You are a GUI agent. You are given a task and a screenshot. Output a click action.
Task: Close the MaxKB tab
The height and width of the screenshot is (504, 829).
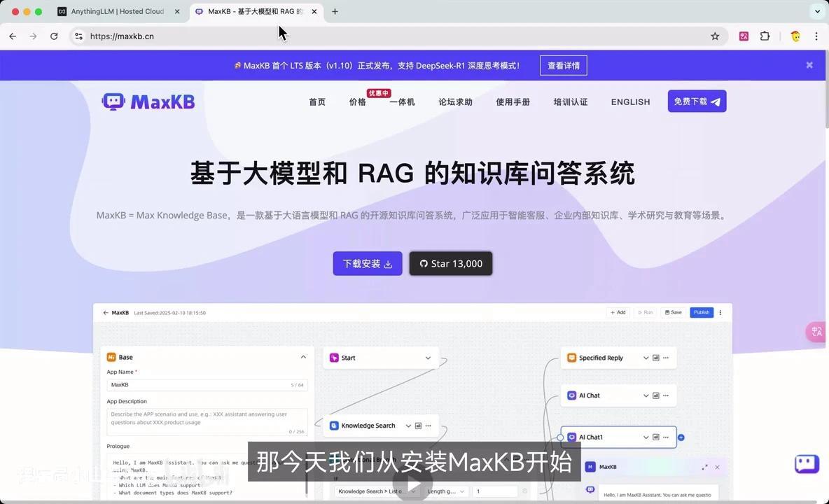pos(314,12)
